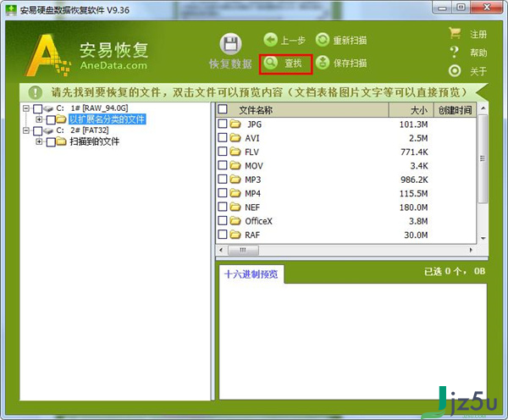
Task: Click the AneData A logo
Action: click(x=47, y=55)
